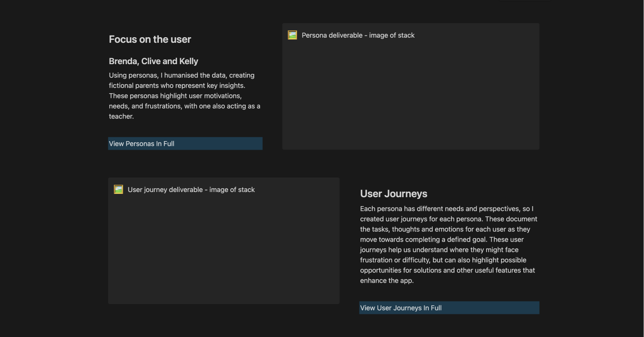This screenshot has height=337, width=644.
Task: Click the line starting fictional parents who represent
Action: (177, 86)
